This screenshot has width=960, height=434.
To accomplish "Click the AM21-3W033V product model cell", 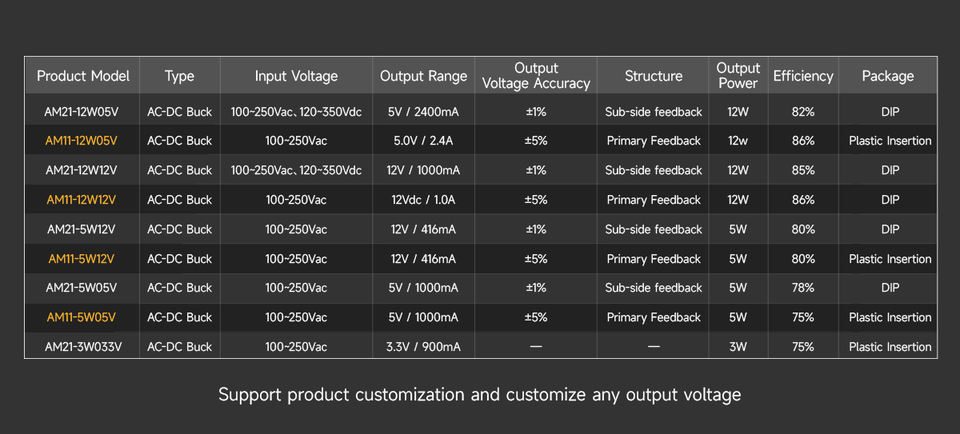I will click(83, 346).
